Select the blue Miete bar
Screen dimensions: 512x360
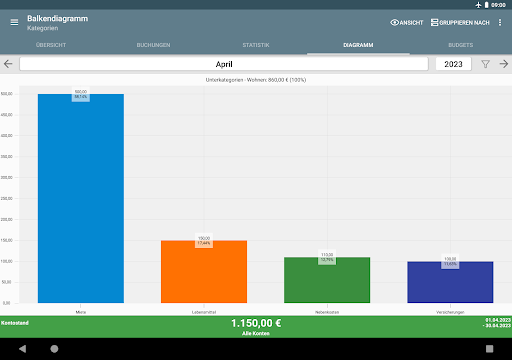pos(81,198)
